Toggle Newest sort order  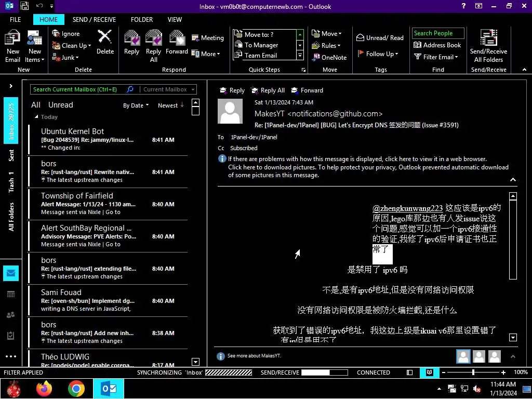coord(170,105)
